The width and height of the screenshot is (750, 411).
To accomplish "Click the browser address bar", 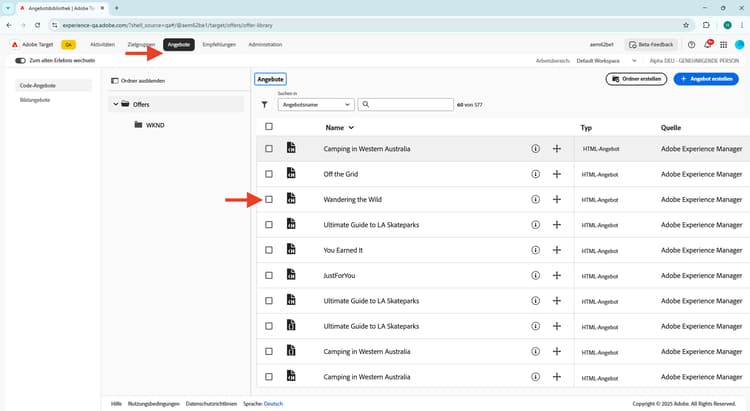I will coord(364,25).
